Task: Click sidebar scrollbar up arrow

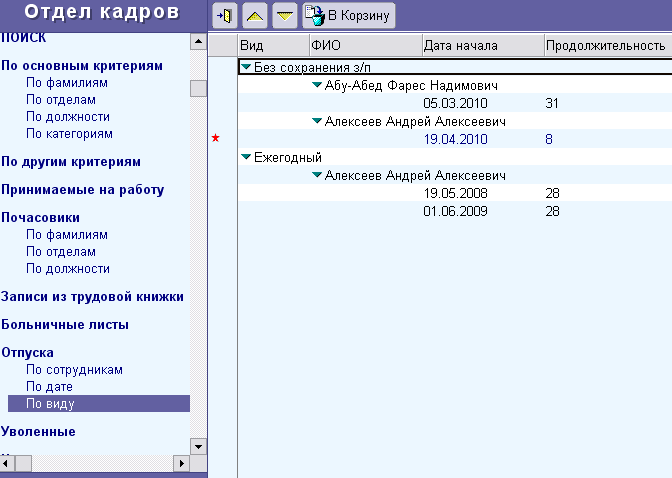Action: (x=198, y=42)
